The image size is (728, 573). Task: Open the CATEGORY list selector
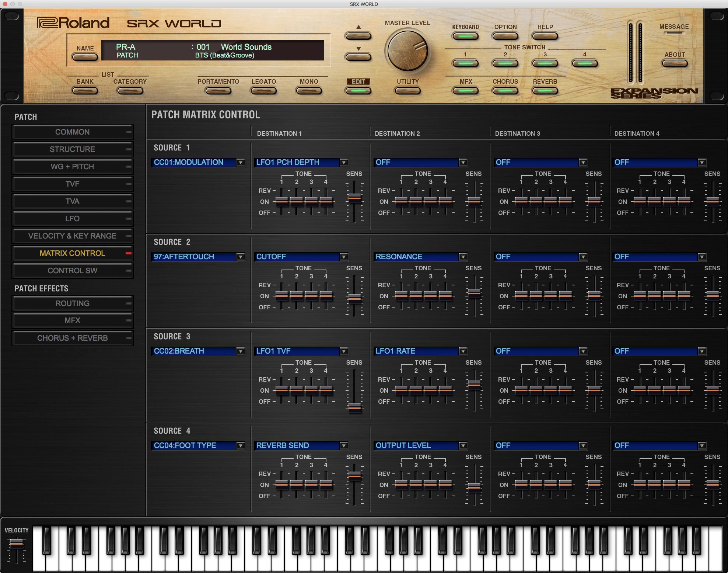point(130,91)
